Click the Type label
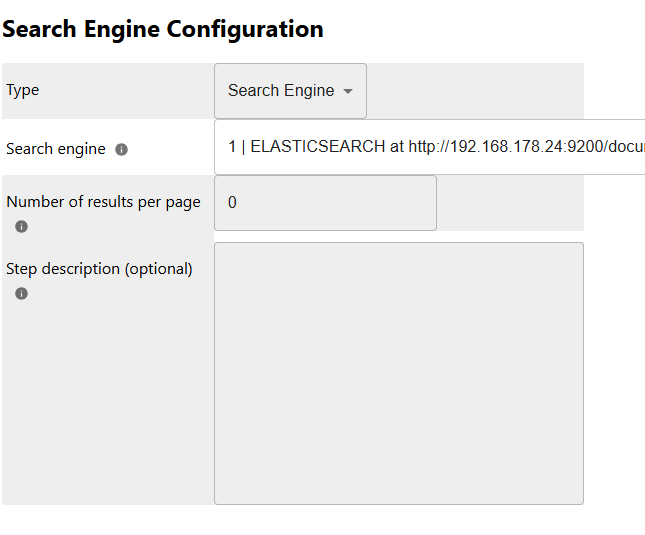The width and height of the screenshot is (645, 535). 23,90
